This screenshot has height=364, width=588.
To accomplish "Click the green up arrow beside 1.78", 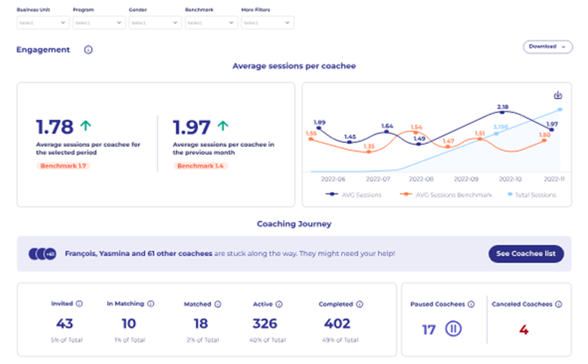I will [x=86, y=125].
